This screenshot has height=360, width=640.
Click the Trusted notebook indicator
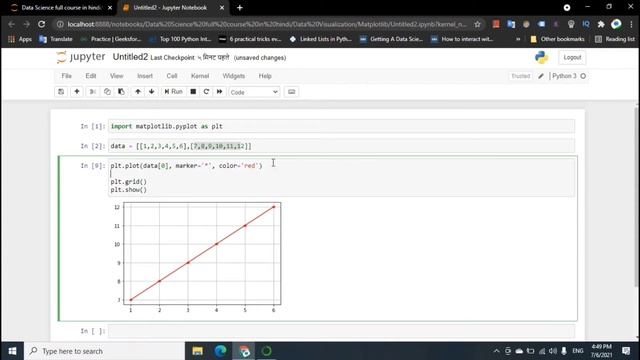click(x=520, y=76)
